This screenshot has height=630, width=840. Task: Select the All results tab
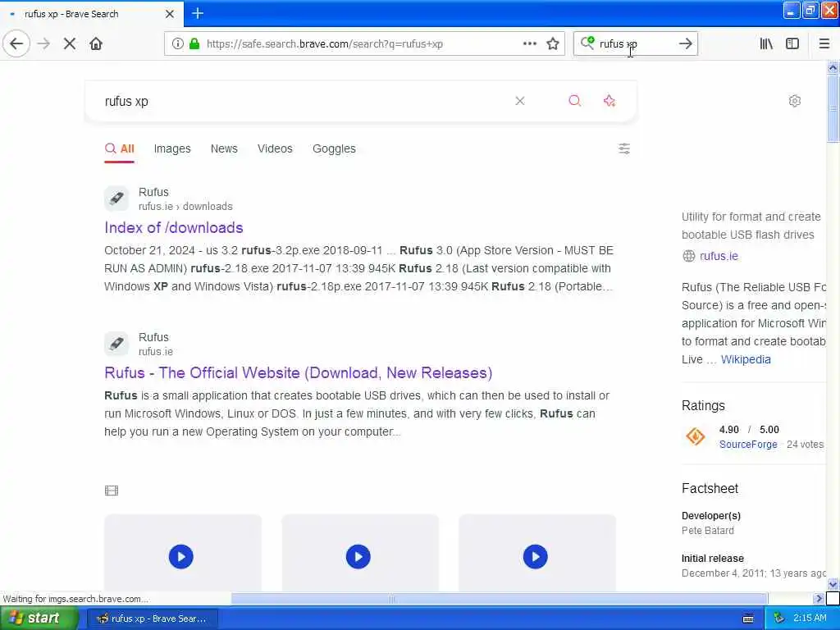[120, 149]
